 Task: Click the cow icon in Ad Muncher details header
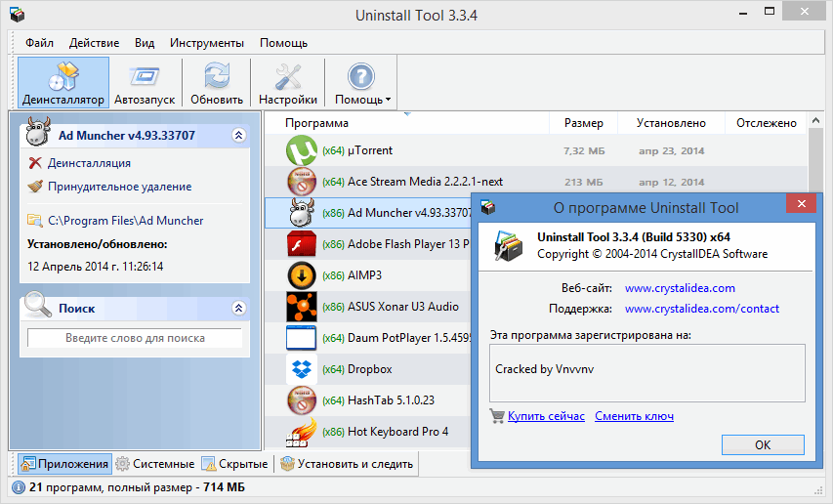tap(38, 132)
